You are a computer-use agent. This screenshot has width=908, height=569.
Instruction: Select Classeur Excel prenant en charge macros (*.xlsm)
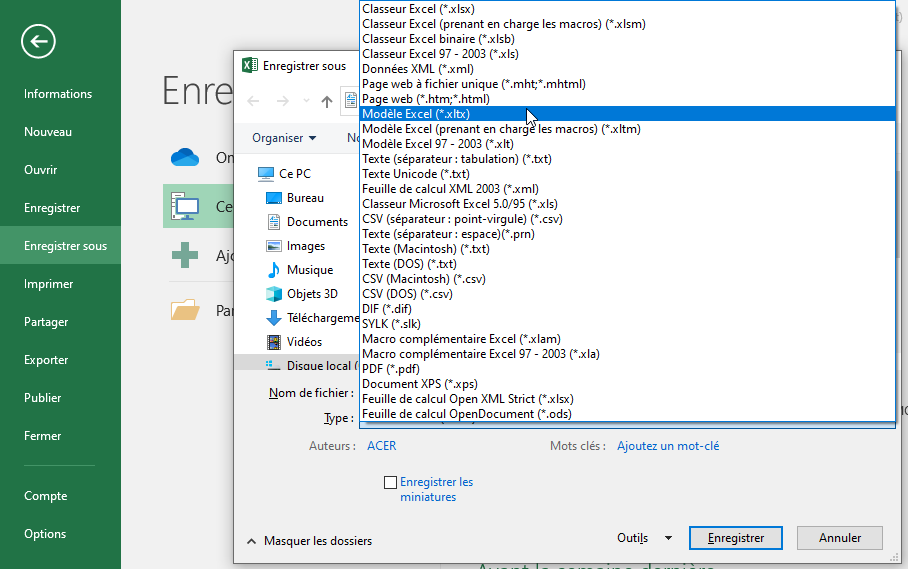click(x=627, y=24)
